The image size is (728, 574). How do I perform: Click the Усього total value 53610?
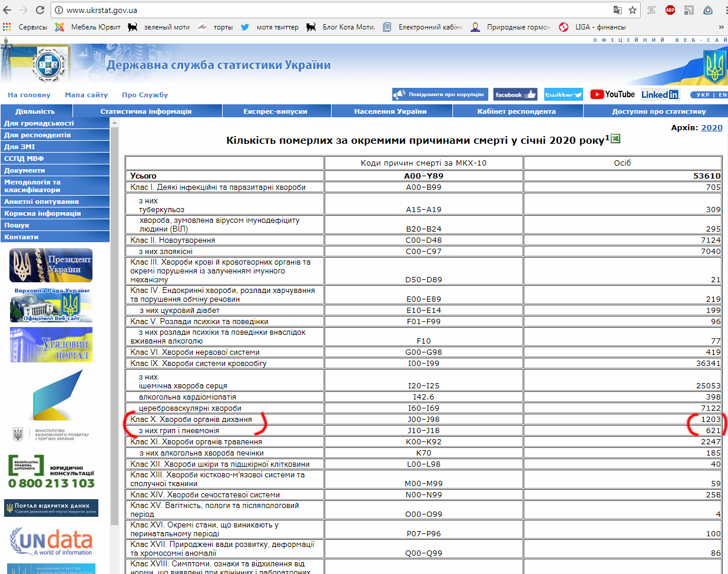[707, 176]
